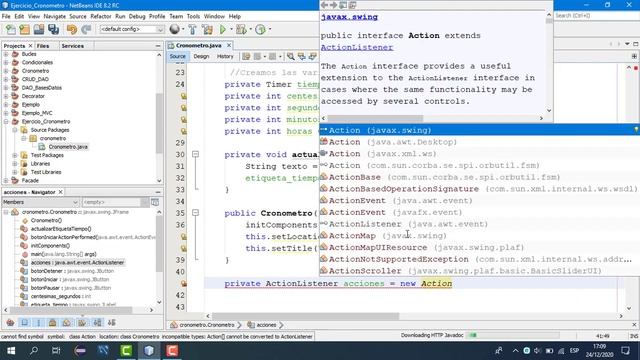Open the dropdown arrow beside the Profile icon

click(x=269, y=29)
